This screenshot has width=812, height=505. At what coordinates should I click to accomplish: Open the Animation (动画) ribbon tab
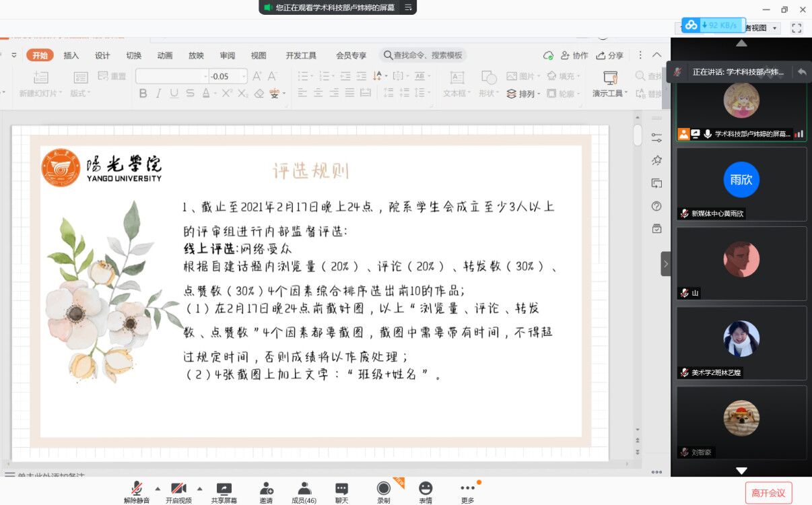tap(164, 55)
